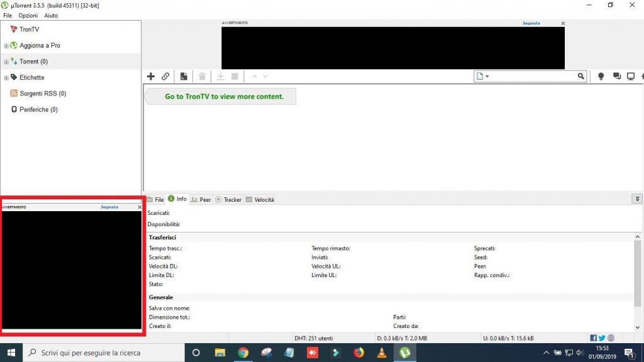Expand the Etichette tree node
The width and height of the screenshot is (644, 362).
6,77
